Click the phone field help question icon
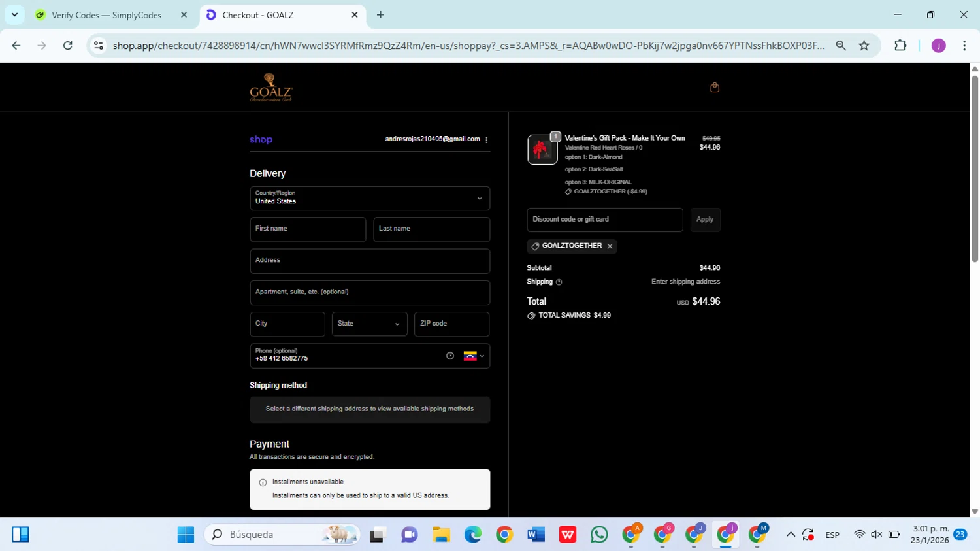Screen dimensions: 980x551 click(450, 356)
